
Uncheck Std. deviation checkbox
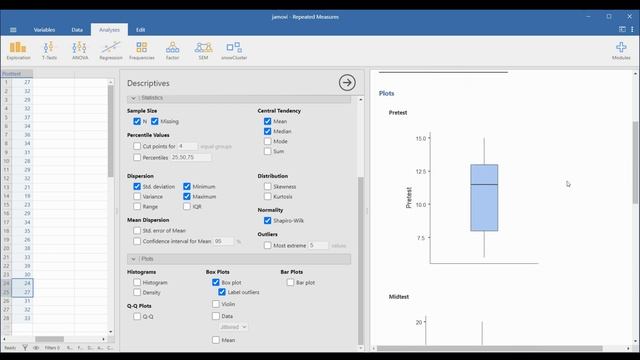(137, 187)
